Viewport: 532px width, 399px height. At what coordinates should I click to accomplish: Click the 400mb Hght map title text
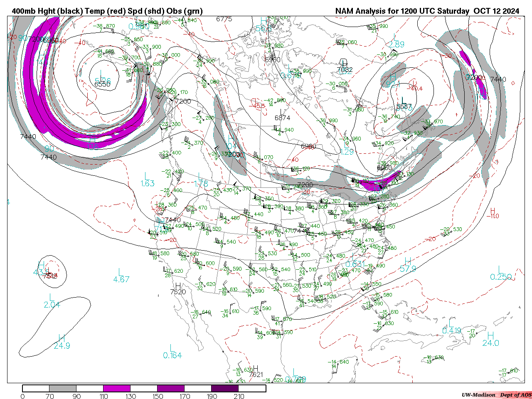[x=107, y=11]
